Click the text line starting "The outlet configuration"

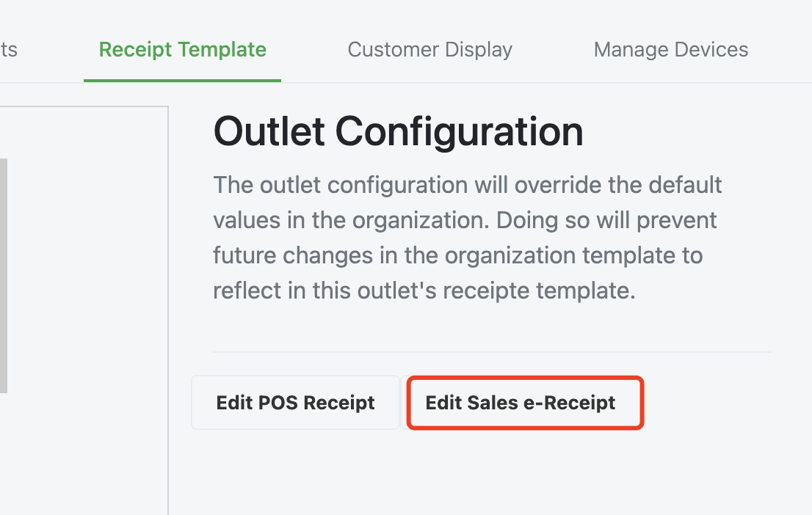coord(468,186)
